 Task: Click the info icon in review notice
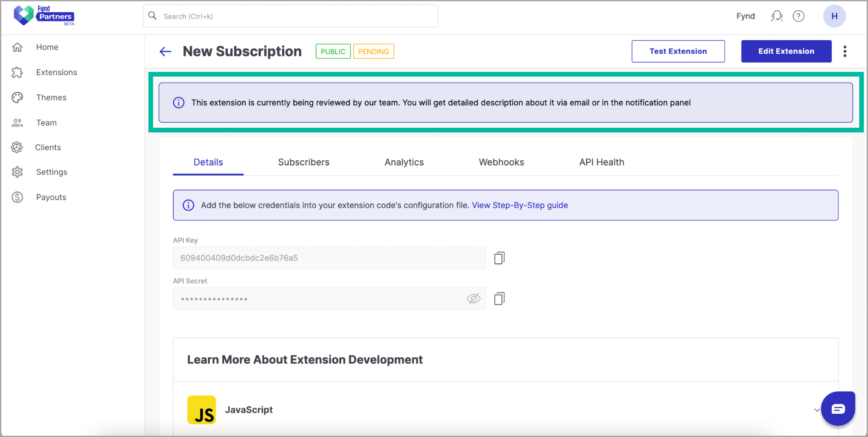(x=179, y=103)
